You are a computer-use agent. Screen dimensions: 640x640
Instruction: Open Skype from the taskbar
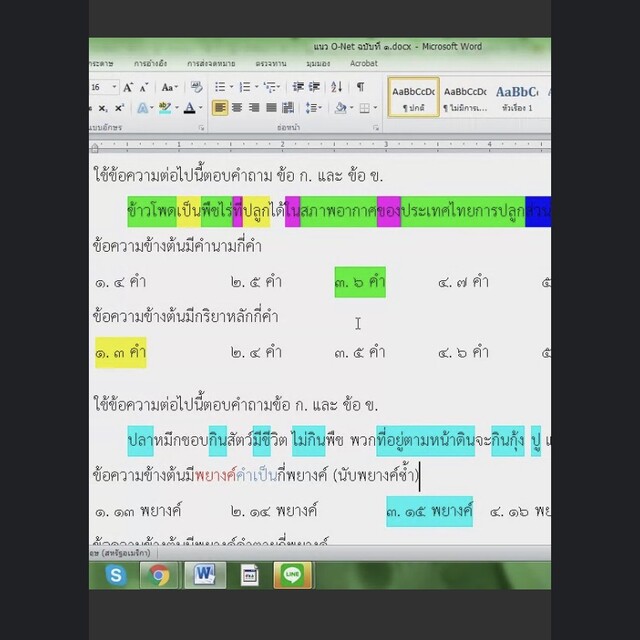[117, 575]
